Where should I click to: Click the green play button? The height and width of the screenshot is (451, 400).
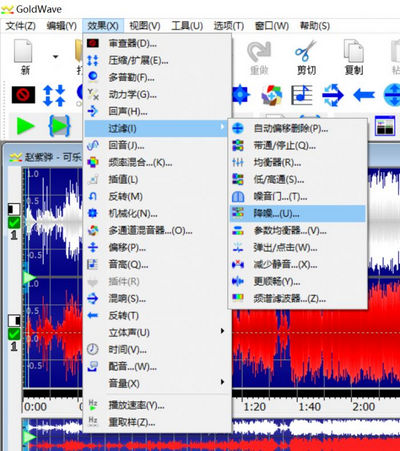click(26, 127)
